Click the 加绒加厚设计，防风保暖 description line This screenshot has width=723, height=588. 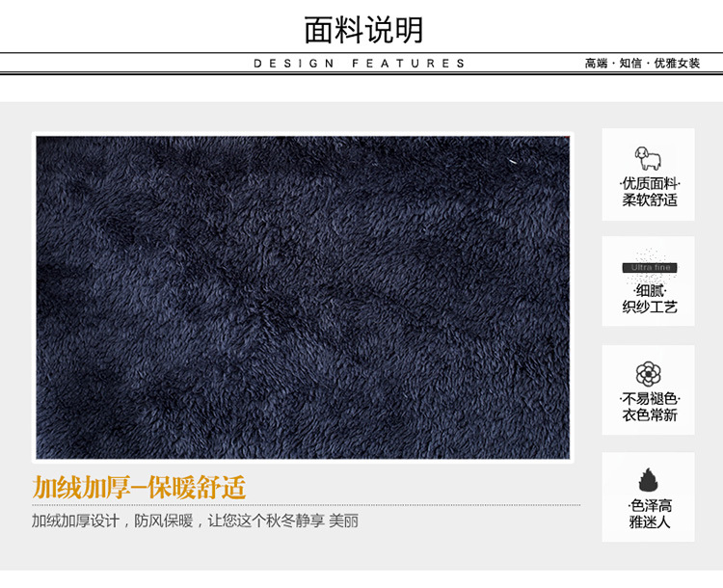195,521
